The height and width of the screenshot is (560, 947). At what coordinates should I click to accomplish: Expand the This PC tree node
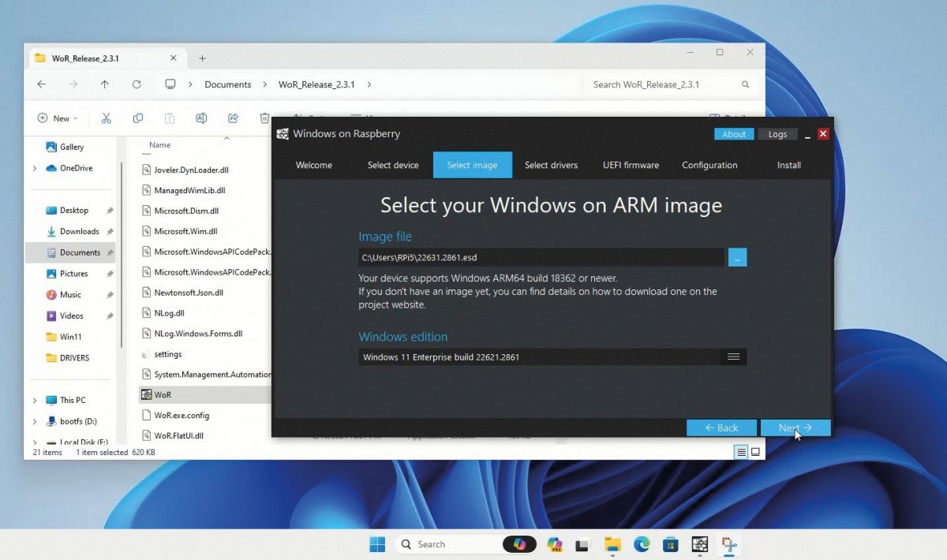point(35,400)
